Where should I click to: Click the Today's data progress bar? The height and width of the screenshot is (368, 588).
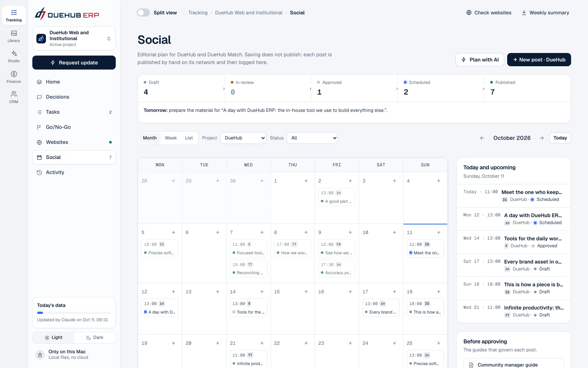pyautogui.click(x=74, y=313)
